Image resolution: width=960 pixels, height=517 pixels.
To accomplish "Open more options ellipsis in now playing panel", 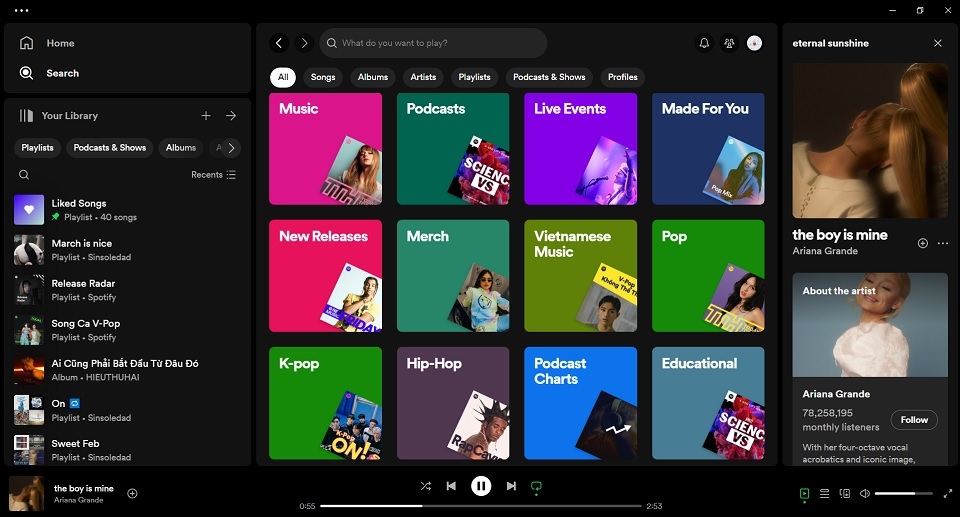I will pos(943,243).
